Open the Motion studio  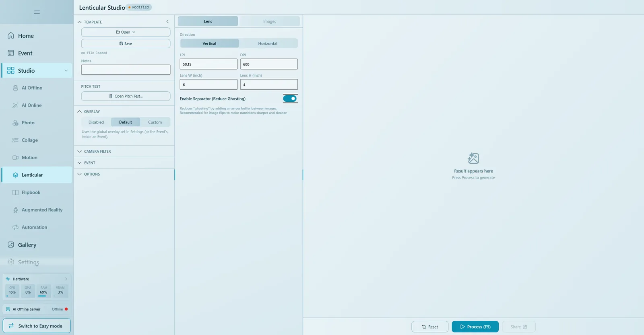click(x=37, y=158)
